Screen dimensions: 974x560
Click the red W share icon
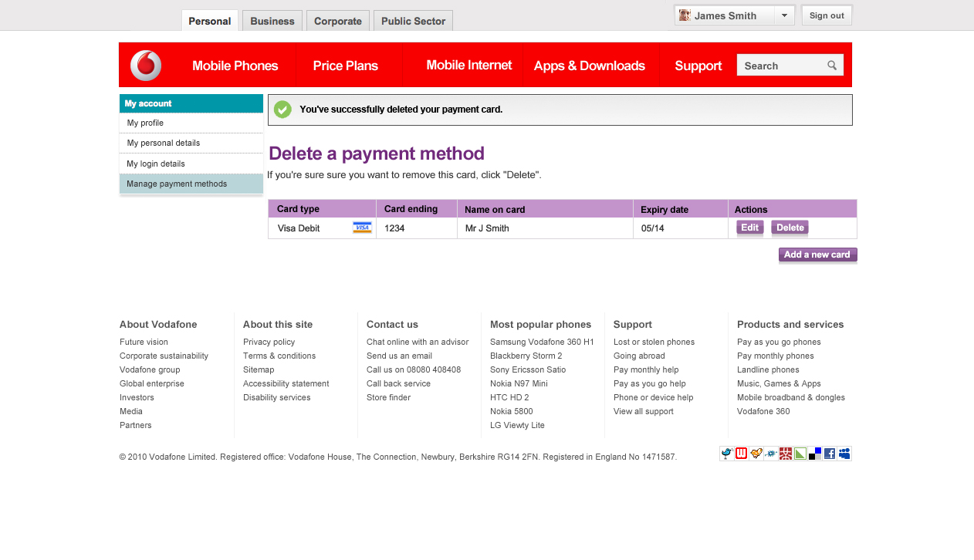tap(741, 454)
